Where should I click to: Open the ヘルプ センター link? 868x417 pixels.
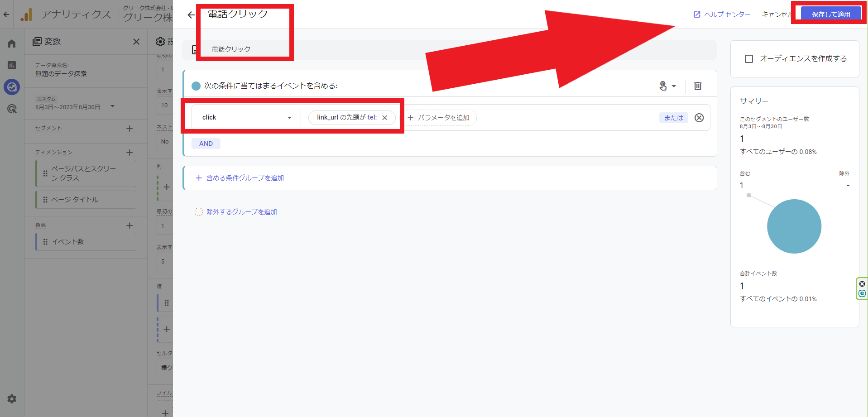[722, 14]
